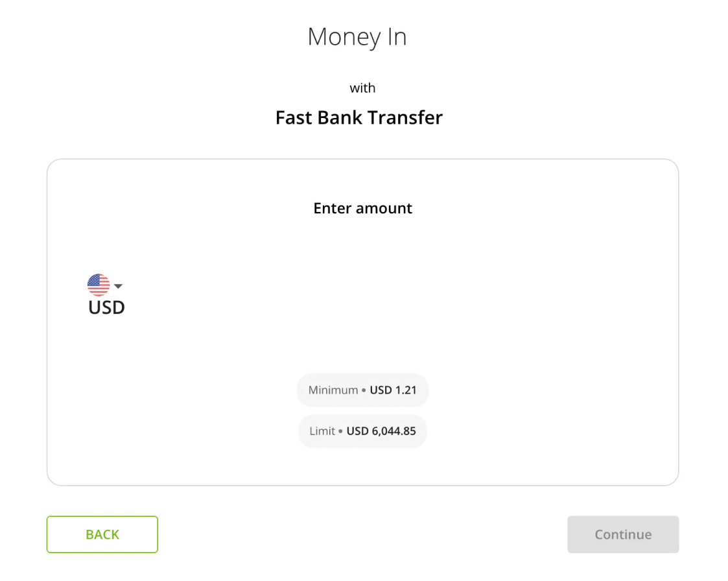Click the small triangle next to the flag
Viewport: 728px width, 581px height.
(x=118, y=285)
